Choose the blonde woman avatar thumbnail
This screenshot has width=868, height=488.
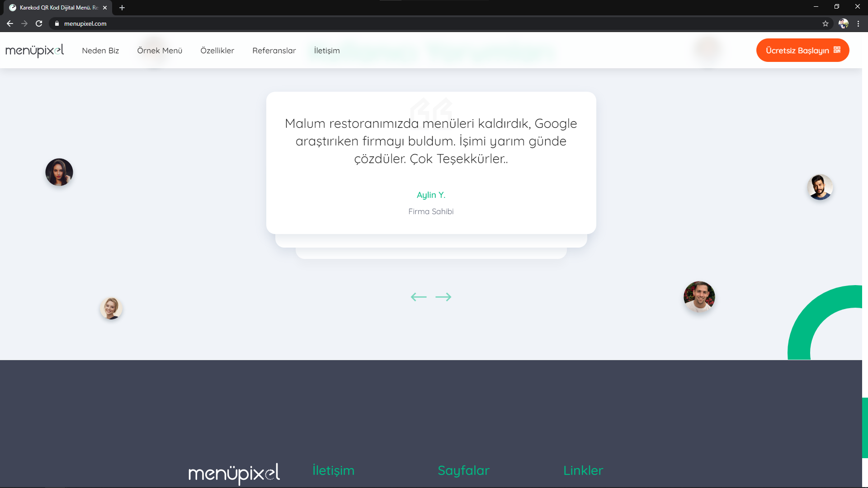[x=111, y=309]
